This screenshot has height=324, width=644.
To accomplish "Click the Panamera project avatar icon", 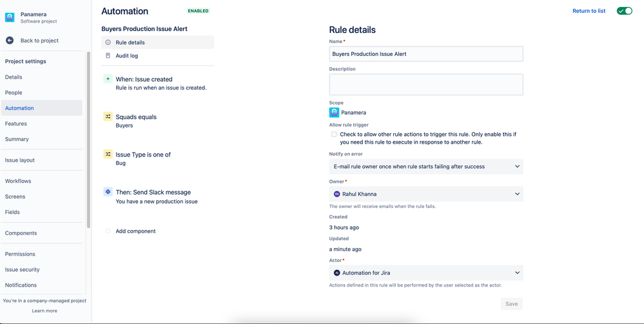I will tap(10, 17).
